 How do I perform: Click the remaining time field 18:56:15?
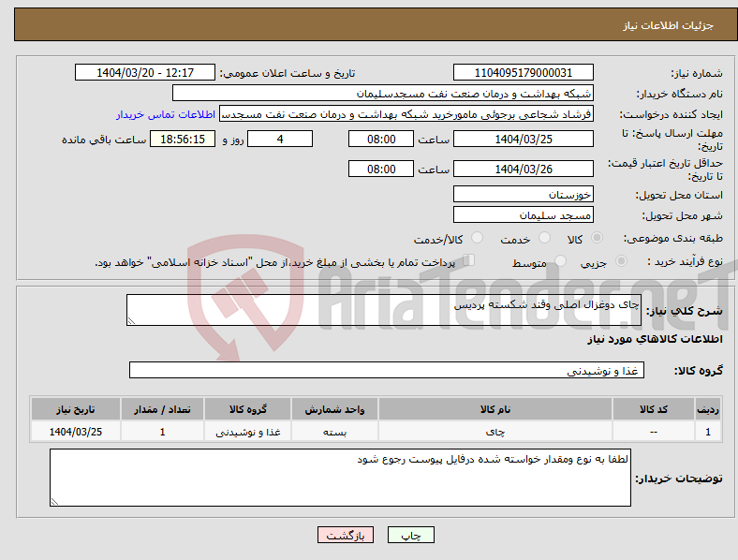point(183,139)
